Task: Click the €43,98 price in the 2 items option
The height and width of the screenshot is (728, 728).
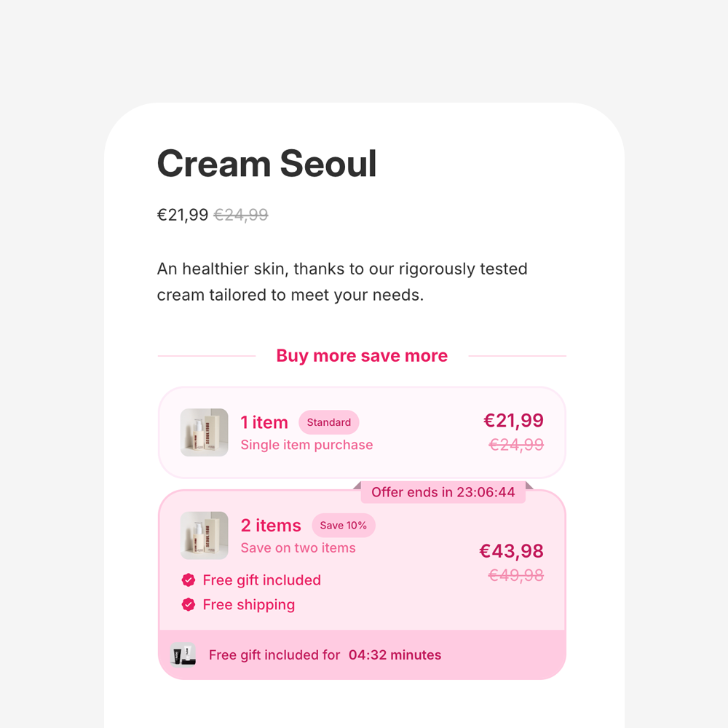Action: click(511, 551)
